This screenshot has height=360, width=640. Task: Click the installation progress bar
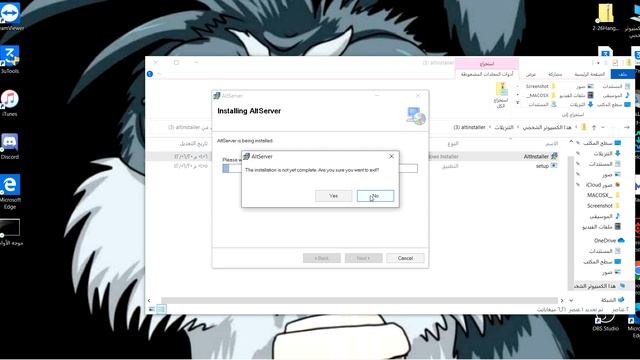tap(320, 168)
